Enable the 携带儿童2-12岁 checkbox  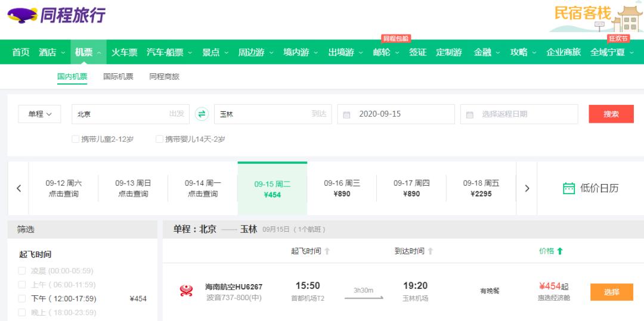pyautogui.click(x=75, y=139)
